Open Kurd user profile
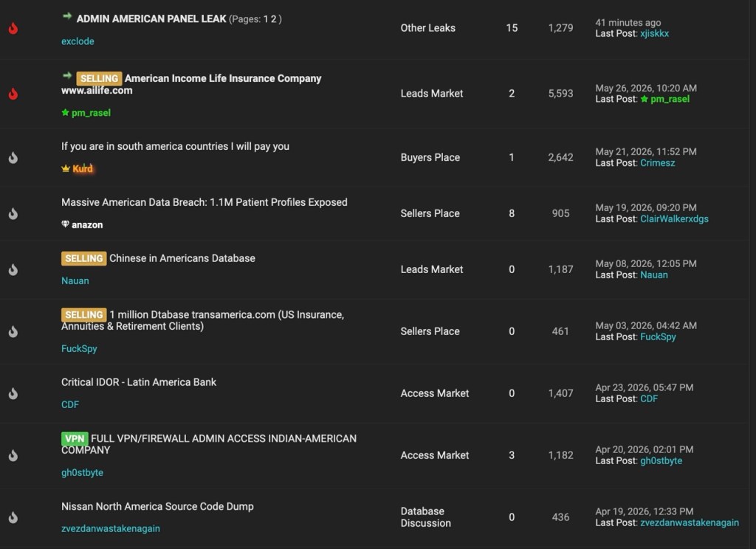The width and height of the screenshot is (756, 549). 83,169
